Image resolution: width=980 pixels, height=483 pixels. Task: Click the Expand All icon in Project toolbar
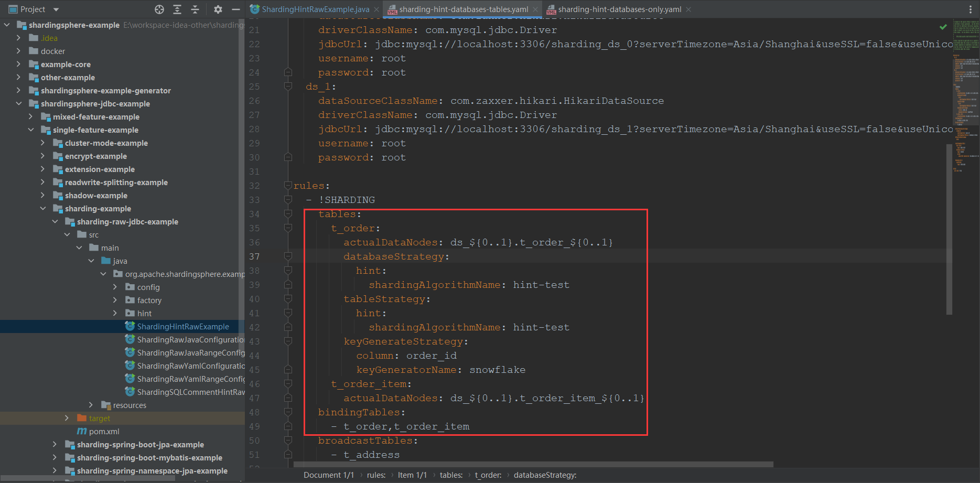177,9
